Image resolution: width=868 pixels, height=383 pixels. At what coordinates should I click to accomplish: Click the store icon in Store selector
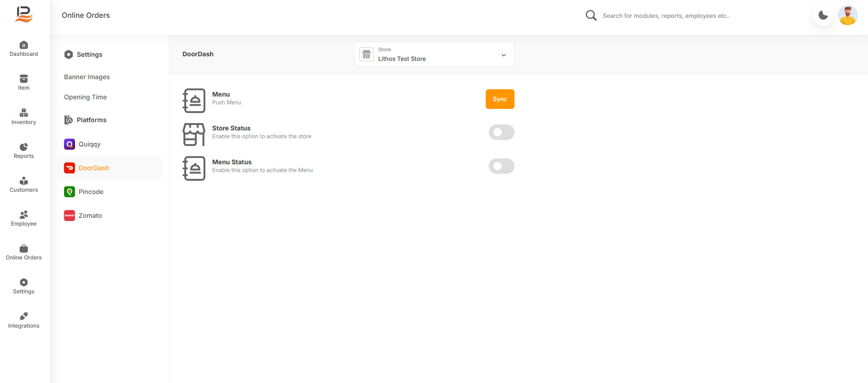[x=367, y=54]
